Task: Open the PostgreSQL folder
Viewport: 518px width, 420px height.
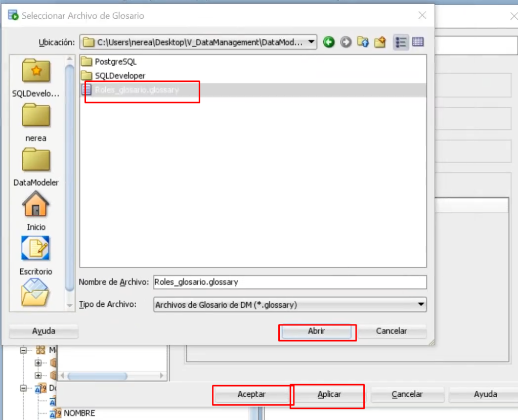Action: (x=116, y=62)
